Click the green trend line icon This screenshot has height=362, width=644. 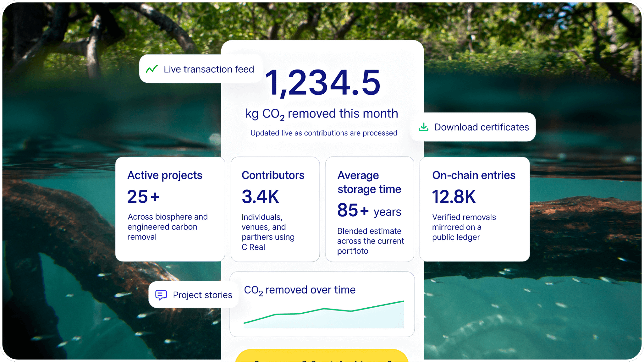[x=152, y=69]
